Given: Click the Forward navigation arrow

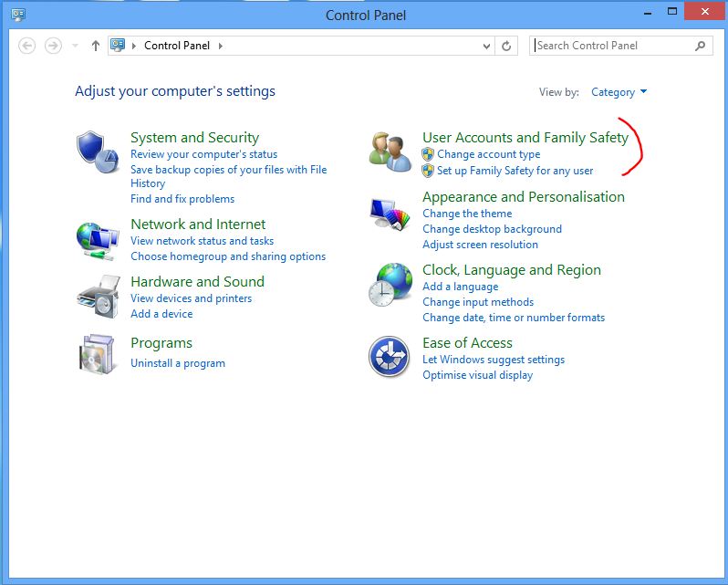Looking at the screenshot, I should [53, 46].
